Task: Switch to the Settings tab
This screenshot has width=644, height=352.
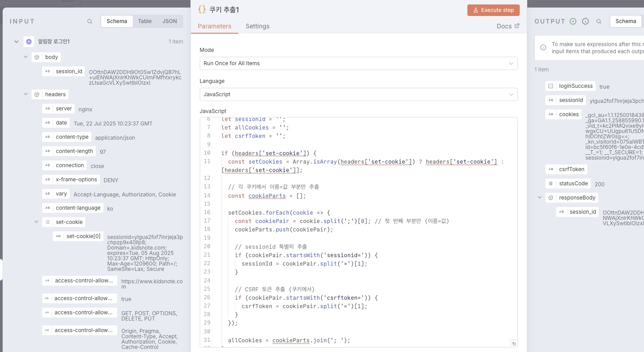Action: point(257,26)
